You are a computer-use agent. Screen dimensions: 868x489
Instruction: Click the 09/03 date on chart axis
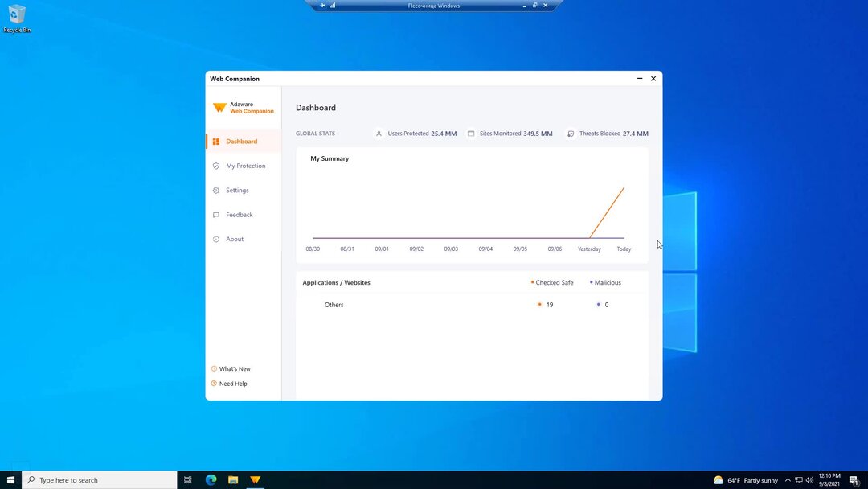tap(451, 249)
